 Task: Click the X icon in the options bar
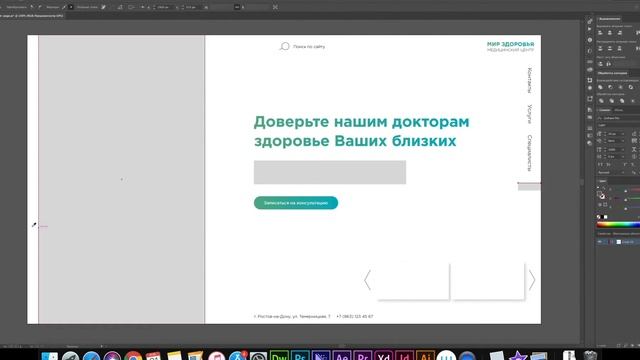[x=276, y=7]
